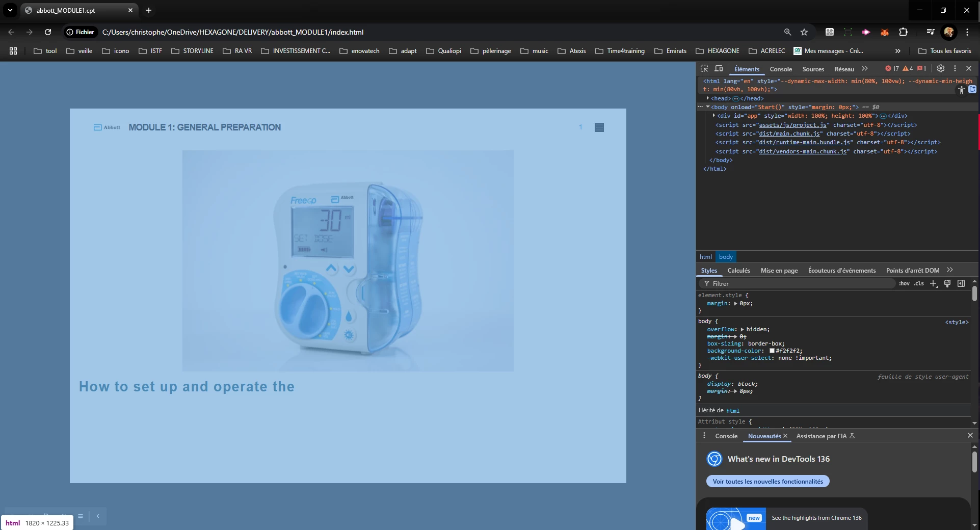Open the Points d'arrêt DOM tab
The image size is (980, 530).
[x=913, y=271]
